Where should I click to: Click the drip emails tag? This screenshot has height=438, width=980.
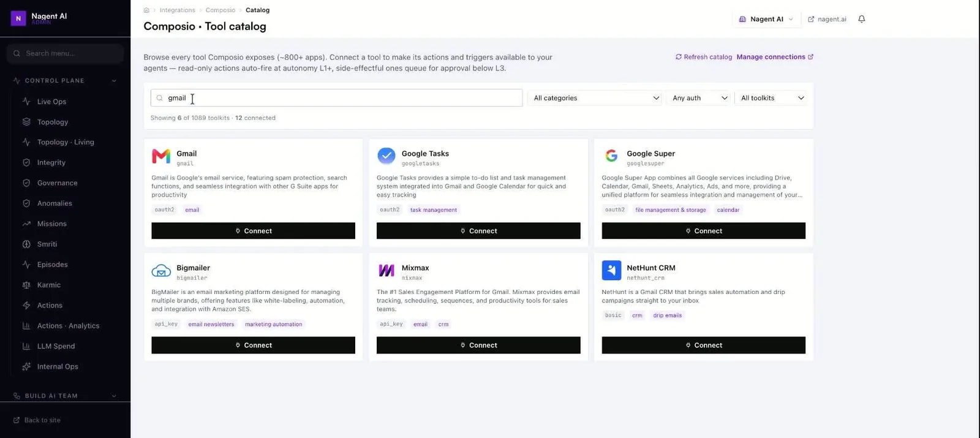pyautogui.click(x=667, y=315)
